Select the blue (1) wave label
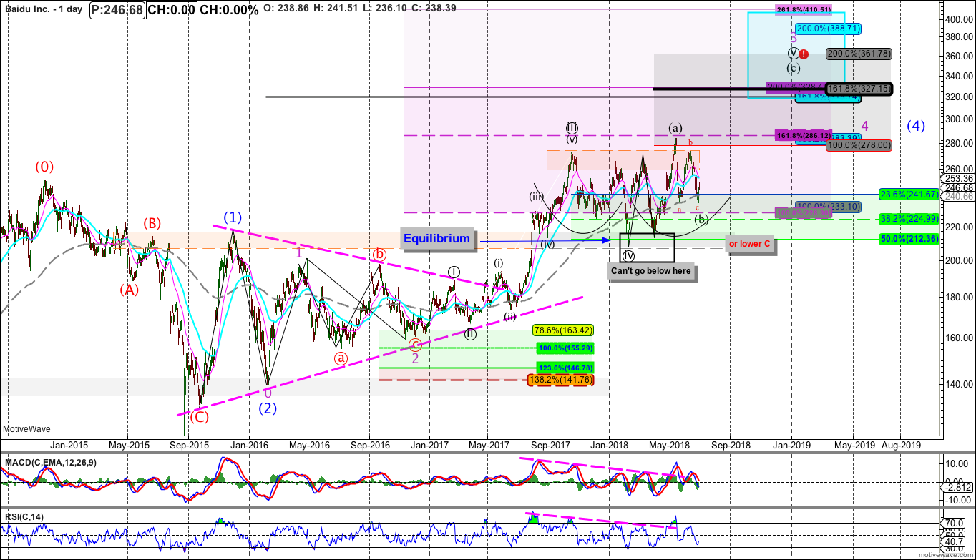Screen dimensions: 976x560 point(232,217)
